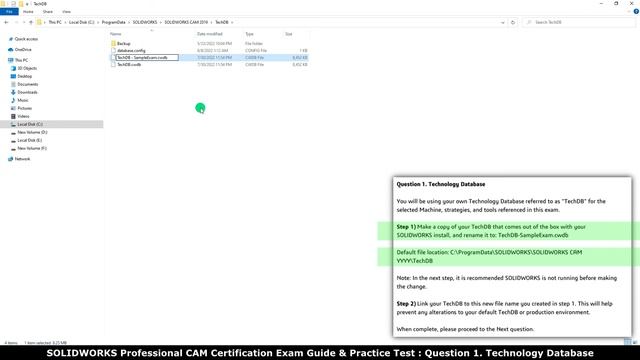Click the TechDB - SampleExam.cwdb rename field
Screen dimensions: 640x360
coord(147,58)
